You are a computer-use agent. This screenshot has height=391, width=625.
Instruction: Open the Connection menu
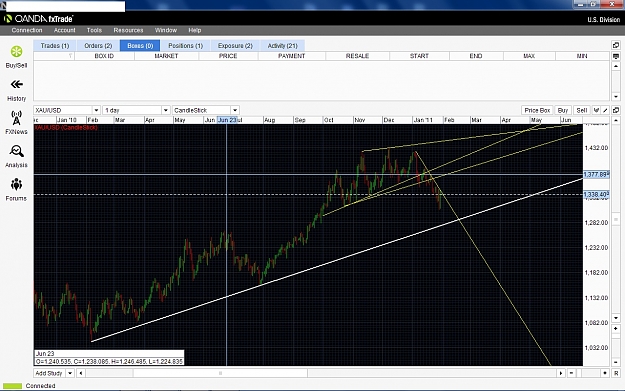click(27, 30)
